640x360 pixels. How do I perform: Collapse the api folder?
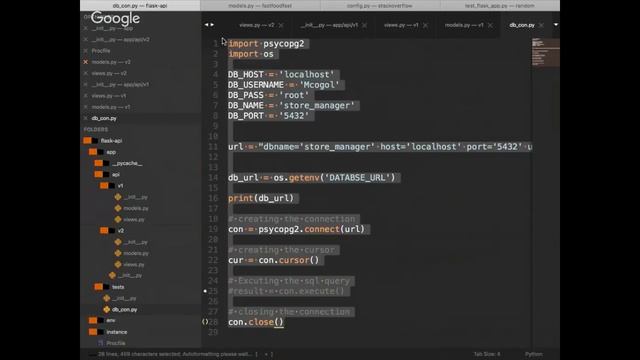pyautogui.click(x=102, y=174)
